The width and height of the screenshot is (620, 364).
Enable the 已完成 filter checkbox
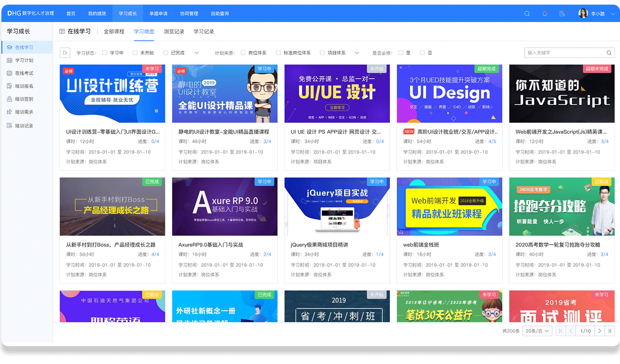(x=166, y=53)
